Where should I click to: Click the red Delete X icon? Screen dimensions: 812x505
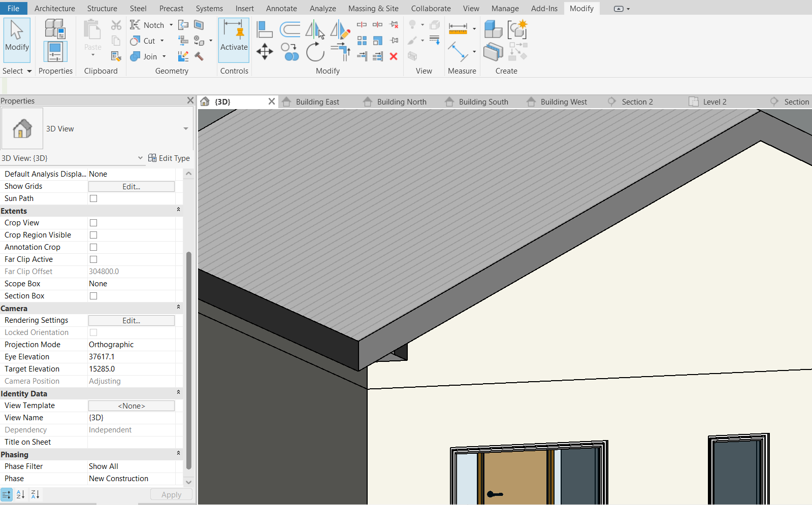(x=394, y=56)
